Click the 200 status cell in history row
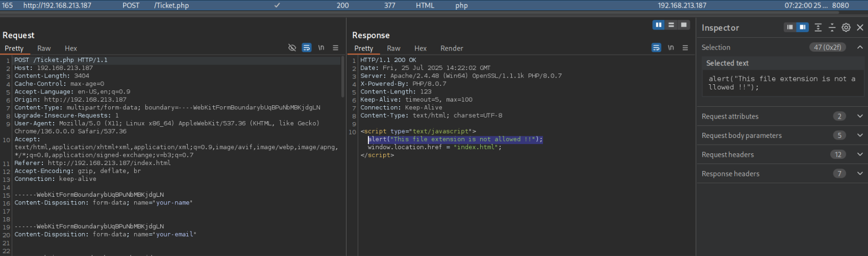Viewport: 868px width, 256px height. (342, 5)
